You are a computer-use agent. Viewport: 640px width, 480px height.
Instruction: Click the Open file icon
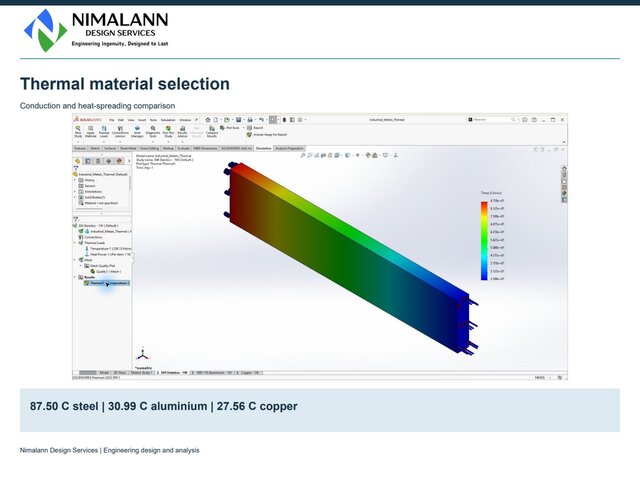pos(227,120)
